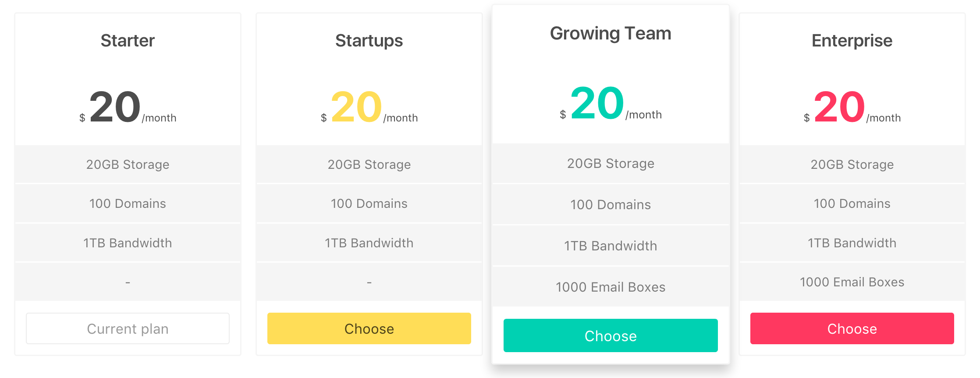Select 20GB Storage row in Starter plan
Image resolution: width=980 pixels, height=378 pixels.
click(128, 164)
